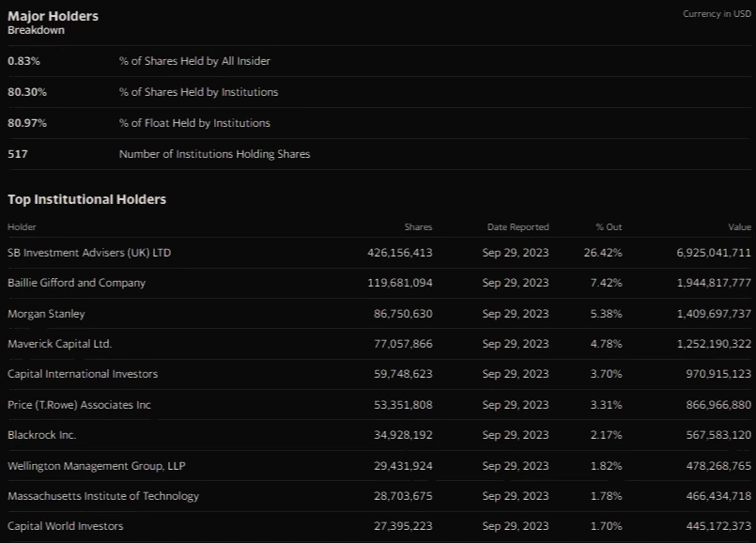
Task: Select the 80.30% institutions value
Action: point(27,92)
